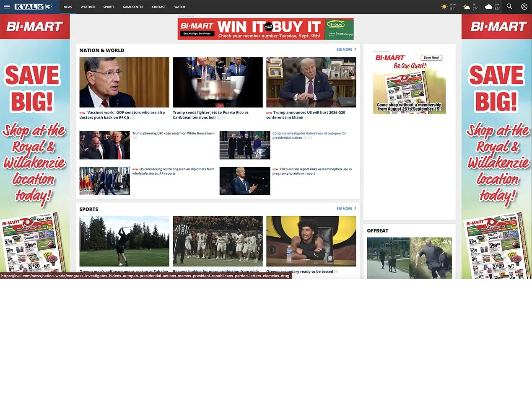Click the KVAL 13 logo
532x419 pixels.
pyautogui.click(x=34, y=7)
